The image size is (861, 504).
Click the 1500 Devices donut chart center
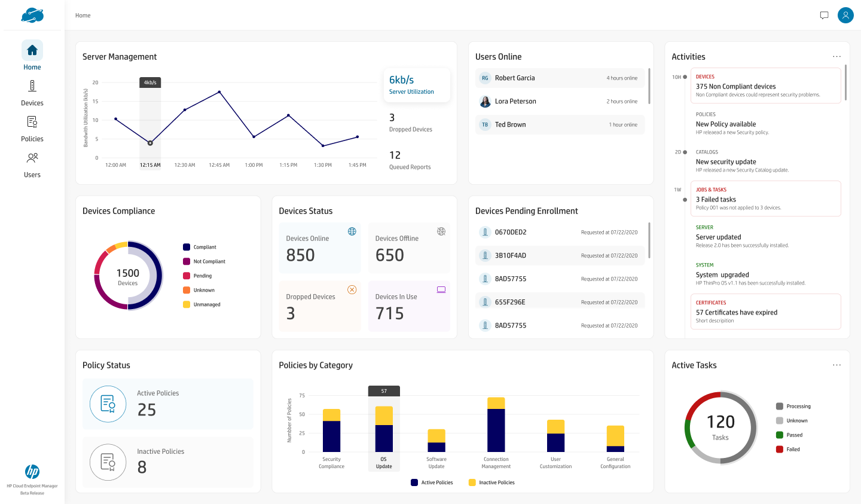pyautogui.click(x=128, y=276)
